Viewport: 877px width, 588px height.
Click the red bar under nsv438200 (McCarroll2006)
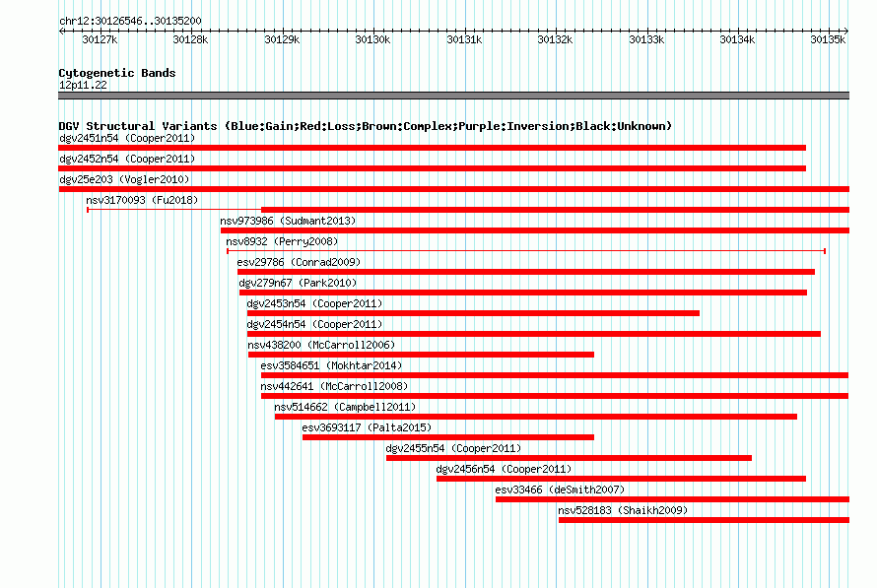(x=421, y=355)
